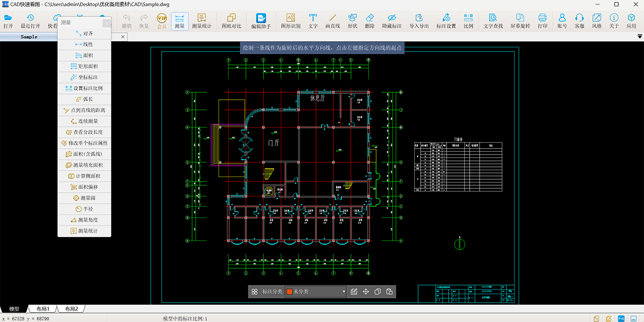This screenshot has height=322, width=644.
Task: Select 测量圆 (Measure Circle) from measurement menu
Action: point(84,197)
